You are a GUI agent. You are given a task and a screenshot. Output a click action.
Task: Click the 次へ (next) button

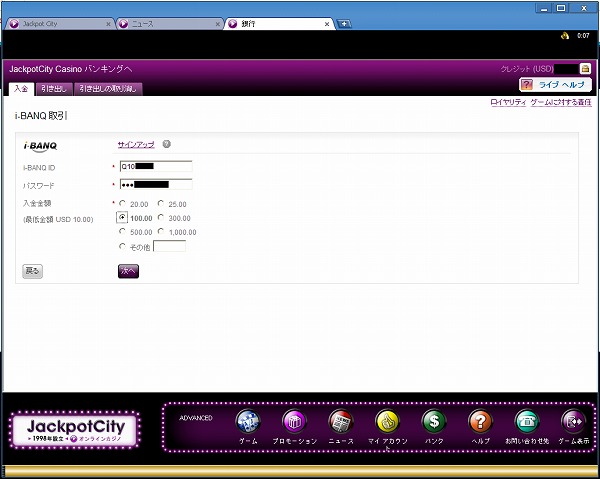128,271
